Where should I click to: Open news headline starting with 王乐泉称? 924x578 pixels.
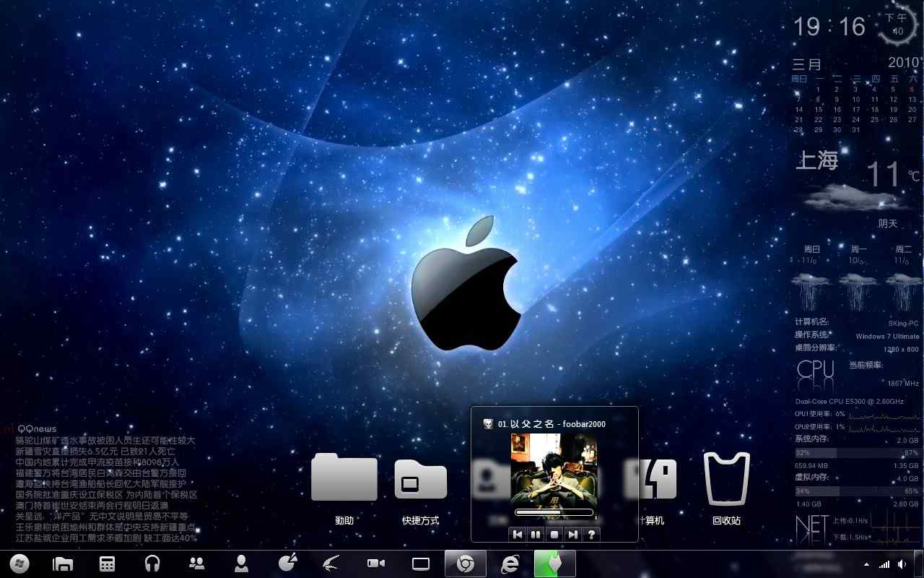click(x=105, y=527)
